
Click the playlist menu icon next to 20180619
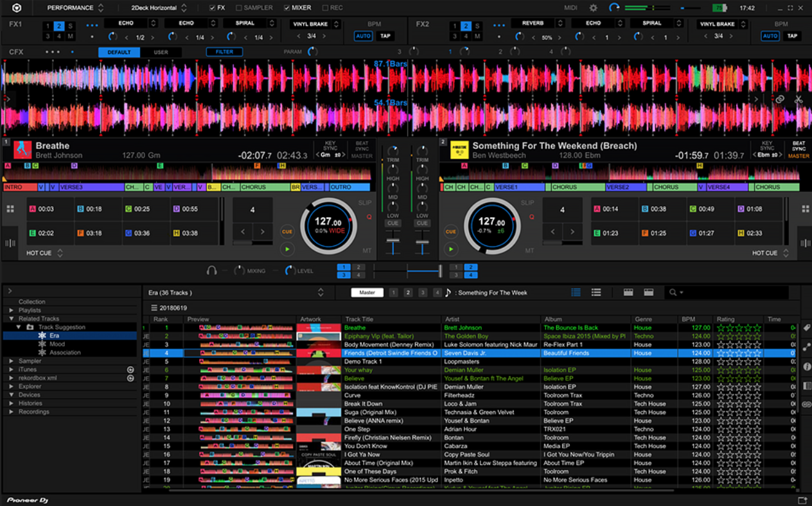point(154,308)
